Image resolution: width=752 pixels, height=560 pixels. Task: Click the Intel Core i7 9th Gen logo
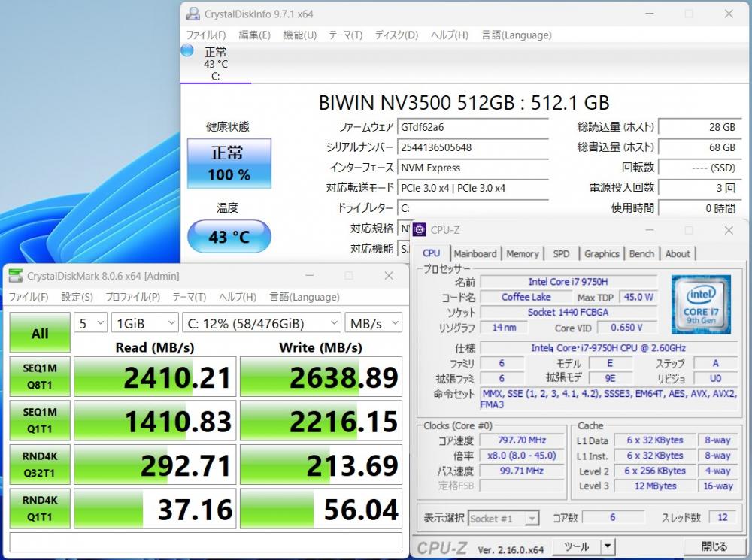tap(701, 304)
